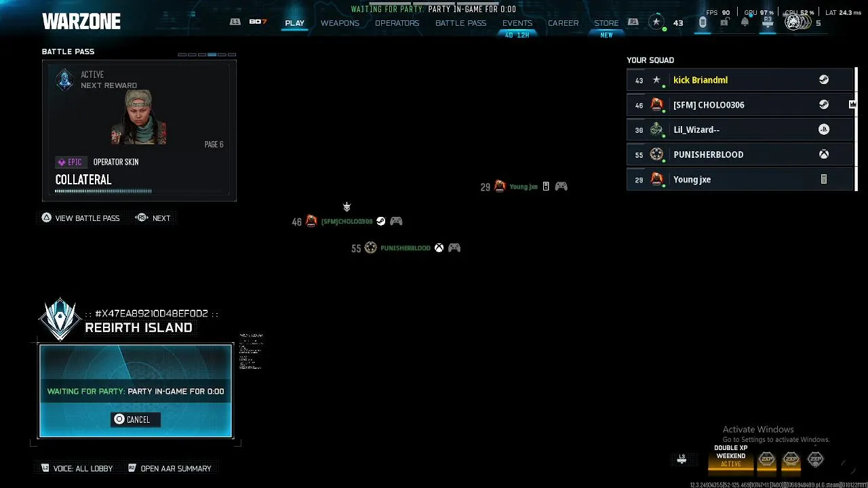The width and height of the screenshot is (868, 488).
Task: Click Young jxe nameplate in lobby center
Action: [524, 186]
